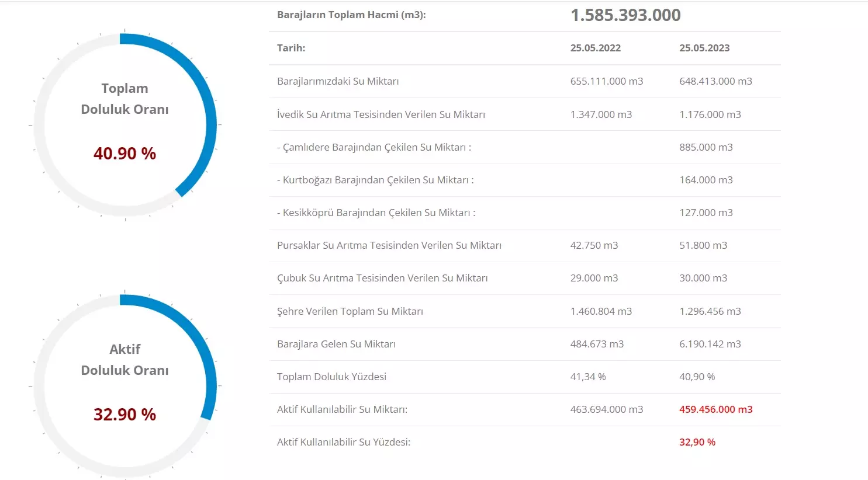Click the Barajların Toplam Hacmi (m3) heading
Image resolution: width=868 pixels, height=480 pixels.
tap(351, 15)
